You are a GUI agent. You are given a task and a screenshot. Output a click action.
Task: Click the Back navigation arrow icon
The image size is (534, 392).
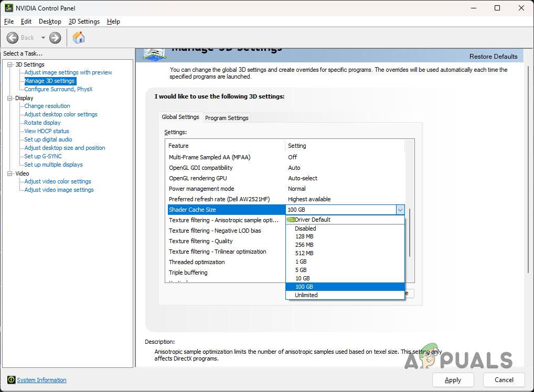coord(13,37)
